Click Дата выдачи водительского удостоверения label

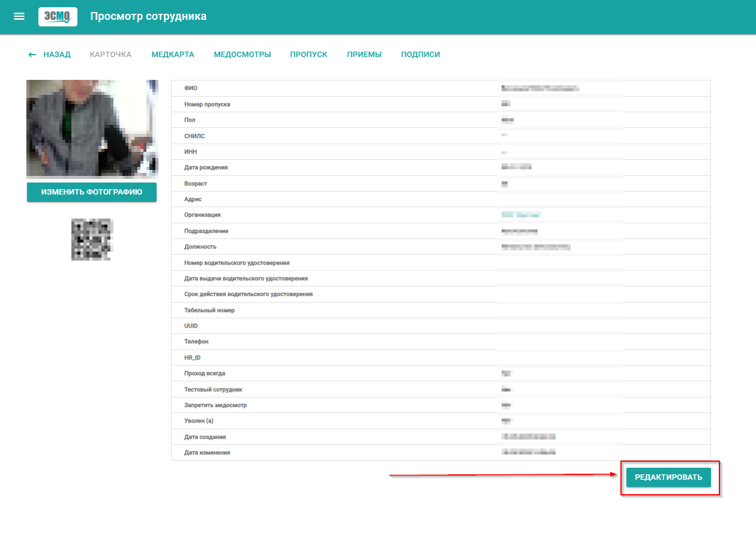tap(246, 279)
